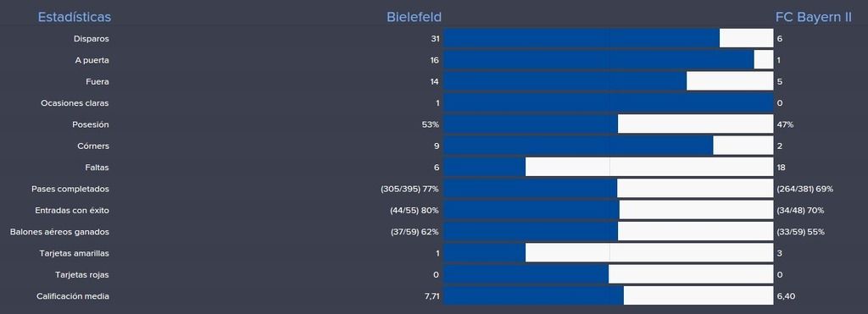
Task: Click the Posesión comparison bar
Action: (609, 124)
